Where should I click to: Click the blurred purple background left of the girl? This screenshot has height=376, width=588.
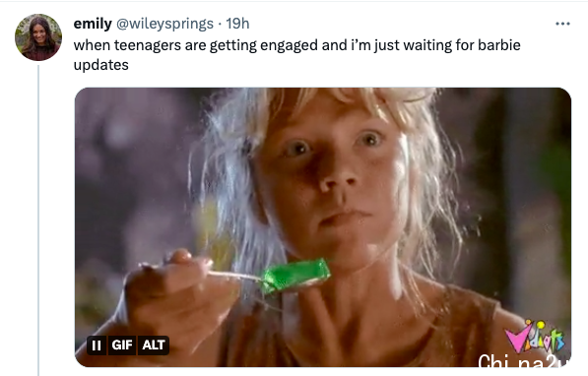pyautogui.click(x=135, y=168)
